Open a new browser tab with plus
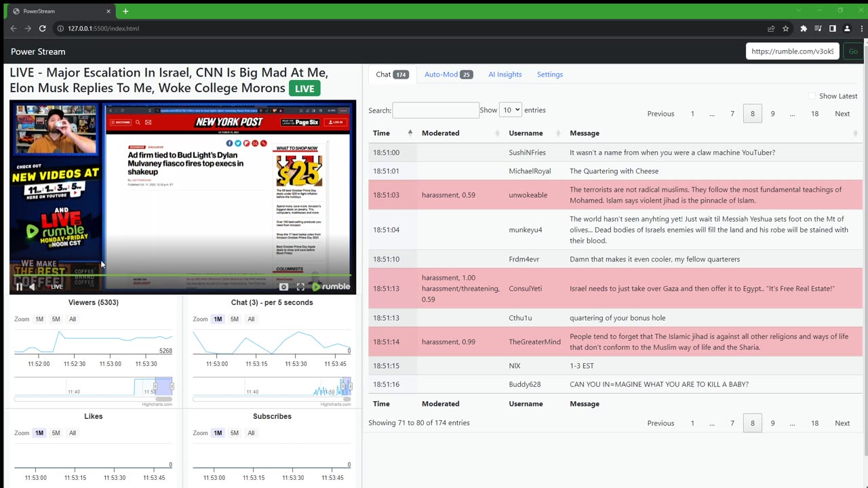This screenshot has width=868, height=488. [x=125, y=12]
